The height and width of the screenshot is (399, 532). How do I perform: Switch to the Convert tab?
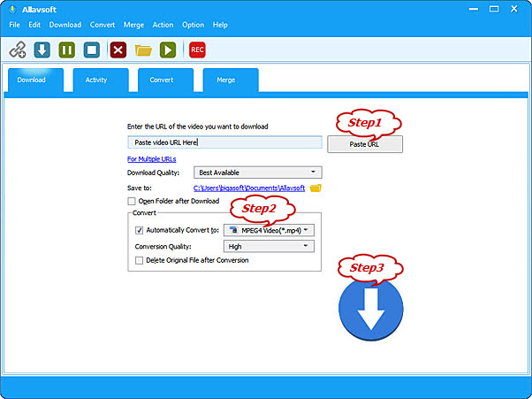[x=165, y=81]
